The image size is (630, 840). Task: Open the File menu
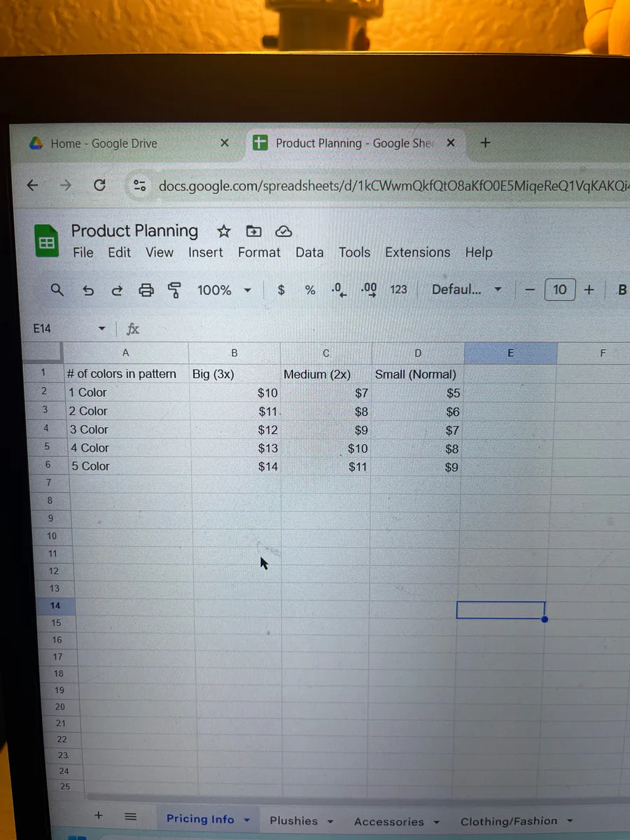(x=83, y=253)
